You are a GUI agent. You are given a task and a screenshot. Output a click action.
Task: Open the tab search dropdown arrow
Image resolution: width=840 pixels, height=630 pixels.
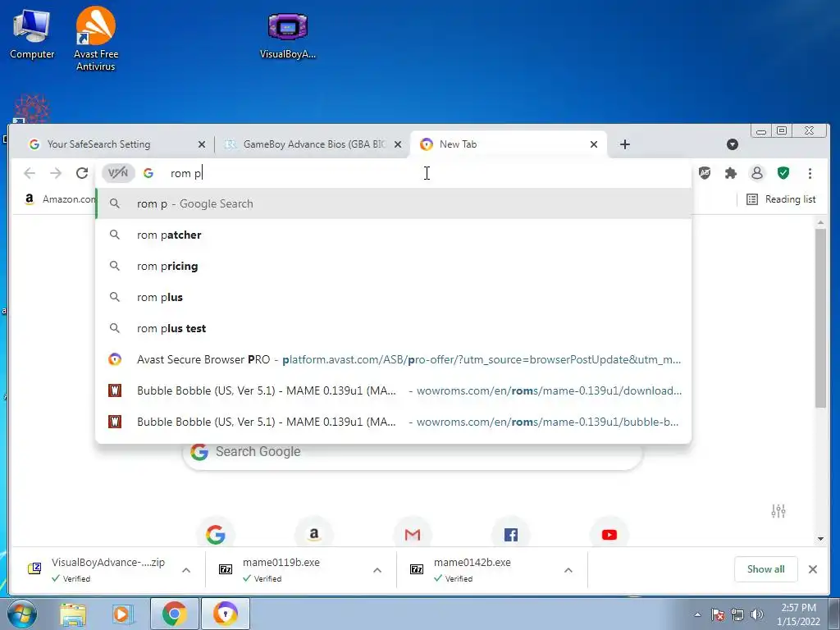click(733, 144)
